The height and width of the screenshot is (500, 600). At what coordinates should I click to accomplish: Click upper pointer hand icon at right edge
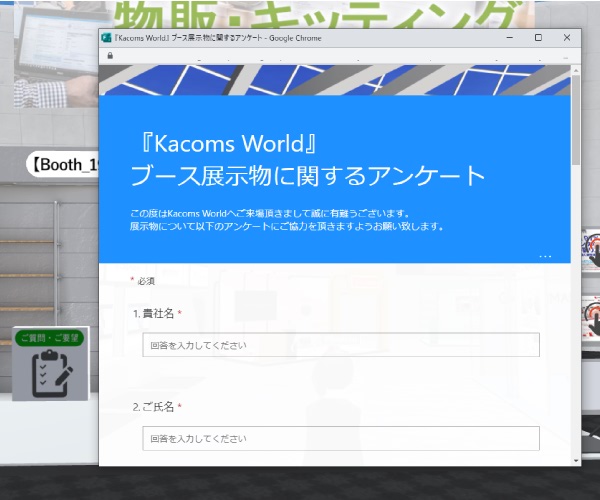(x=590, y=249)
